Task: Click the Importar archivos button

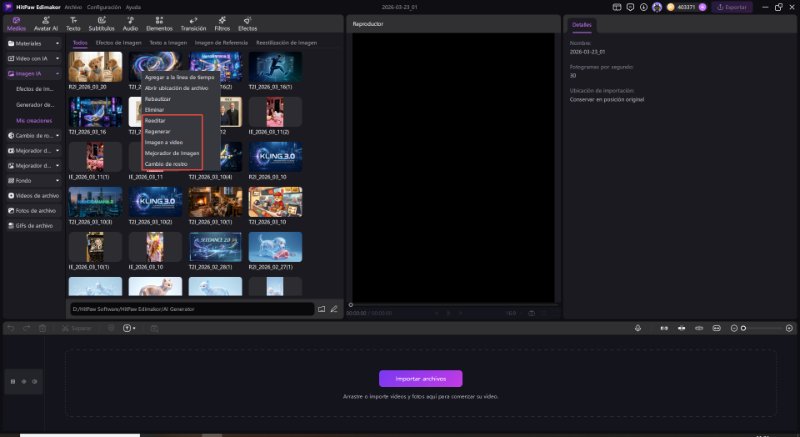Action: click(x=420, y=378)
